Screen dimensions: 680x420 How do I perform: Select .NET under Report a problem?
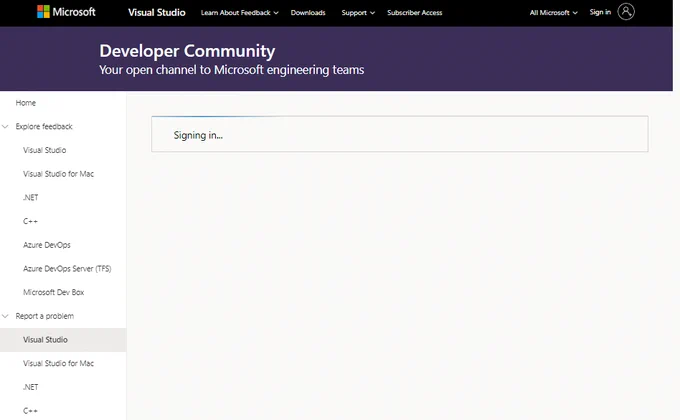pyautogui.click(x=30, y=387)
